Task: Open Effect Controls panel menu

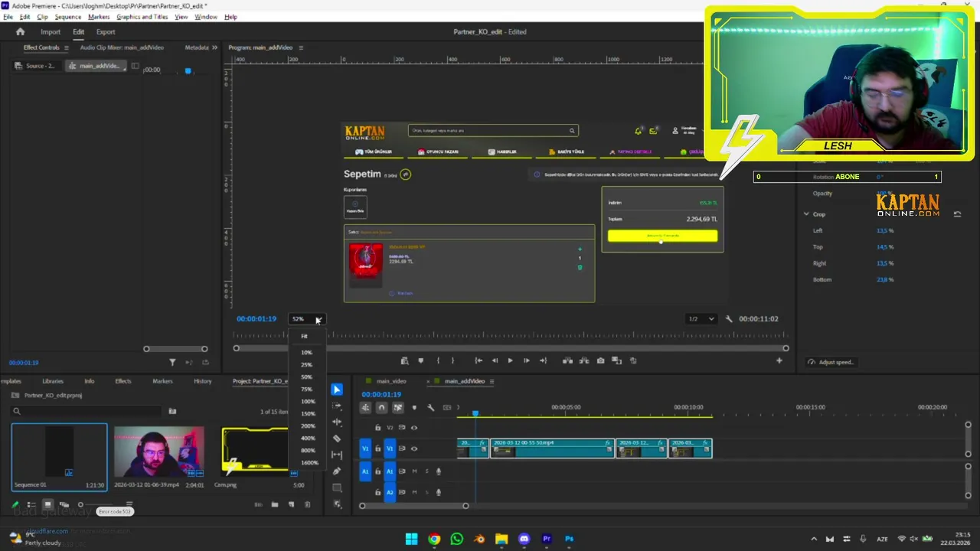Action: pyautogui.click(x=67, y=47)
